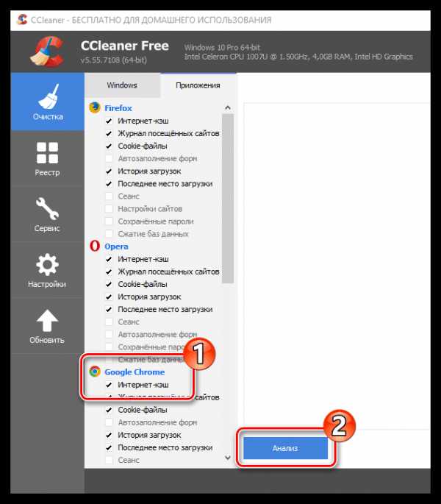Click the CCleaner logo in header

[x=47, y=51]
